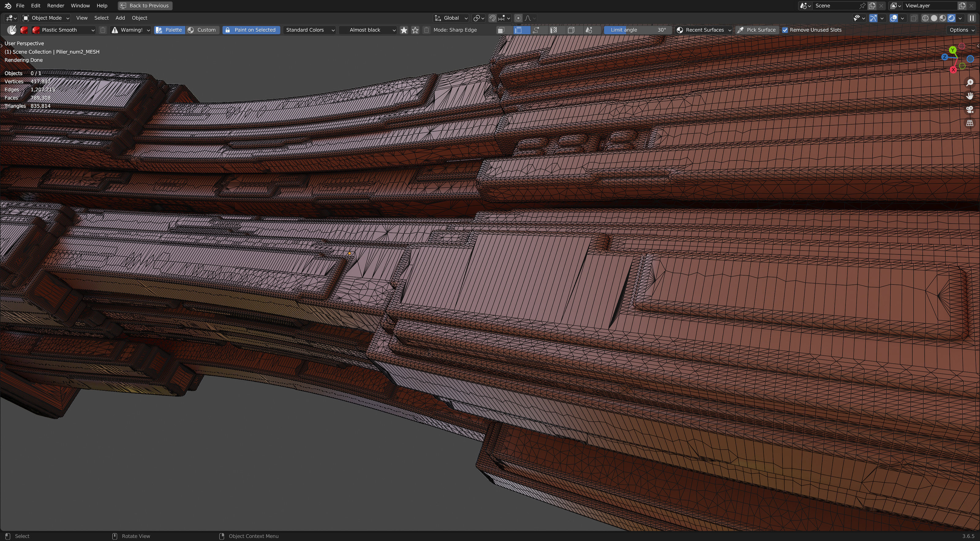Switch to rendered shading
The image size is (980, 541).
tap(952, 18)
